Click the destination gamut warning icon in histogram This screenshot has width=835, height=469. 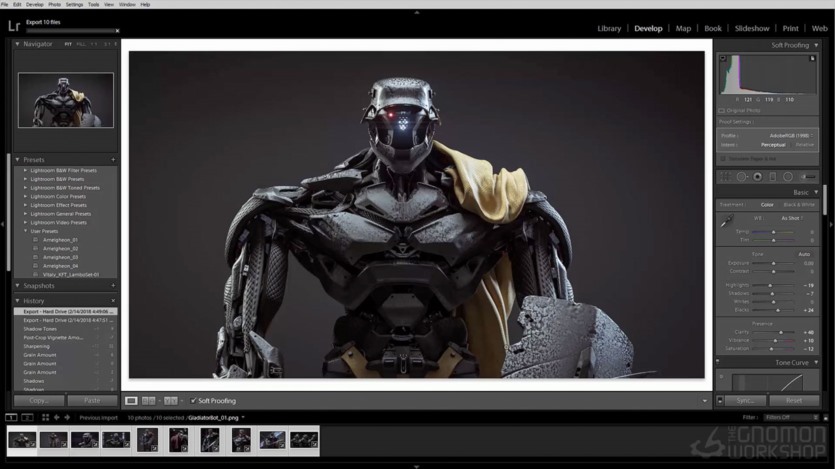tap(813, 59)
